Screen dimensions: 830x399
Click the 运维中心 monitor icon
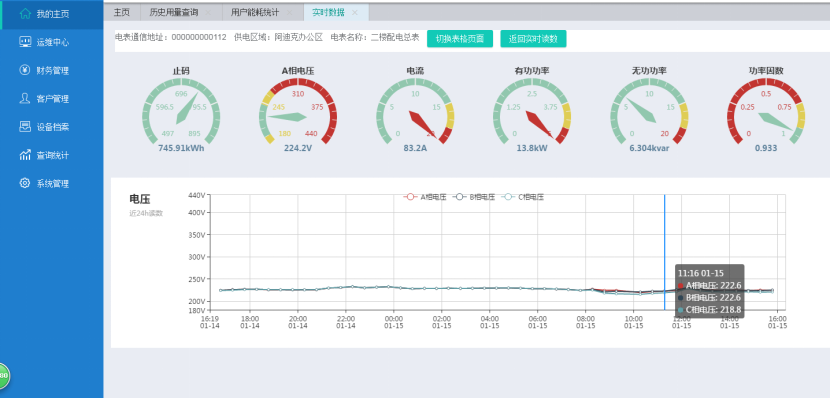[x=25, y=42]
